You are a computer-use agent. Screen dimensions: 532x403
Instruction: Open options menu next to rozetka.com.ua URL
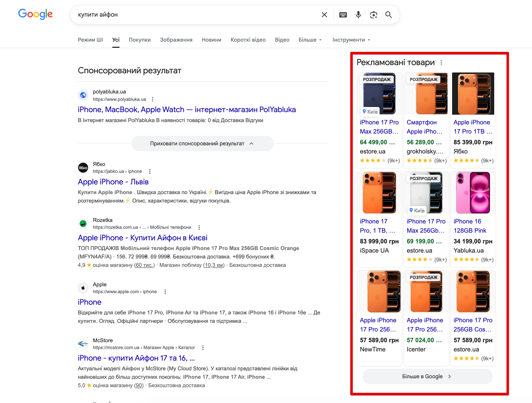coord(199,227)
